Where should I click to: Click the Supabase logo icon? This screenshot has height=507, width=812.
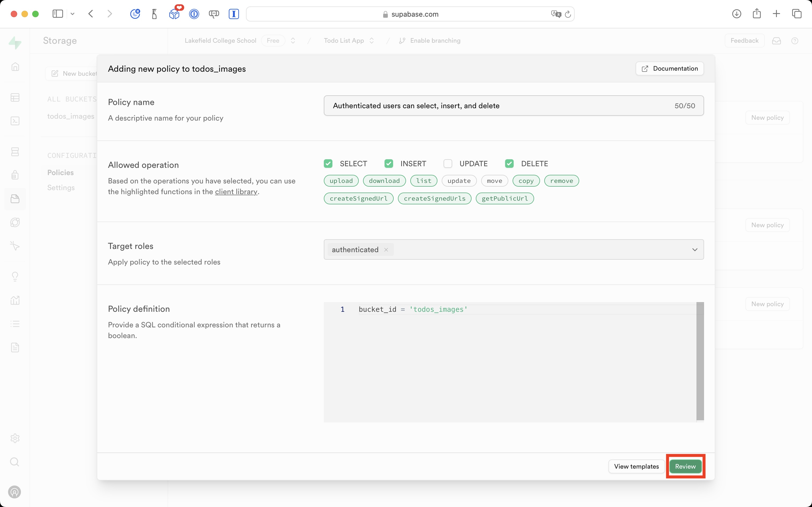(15, 43)
